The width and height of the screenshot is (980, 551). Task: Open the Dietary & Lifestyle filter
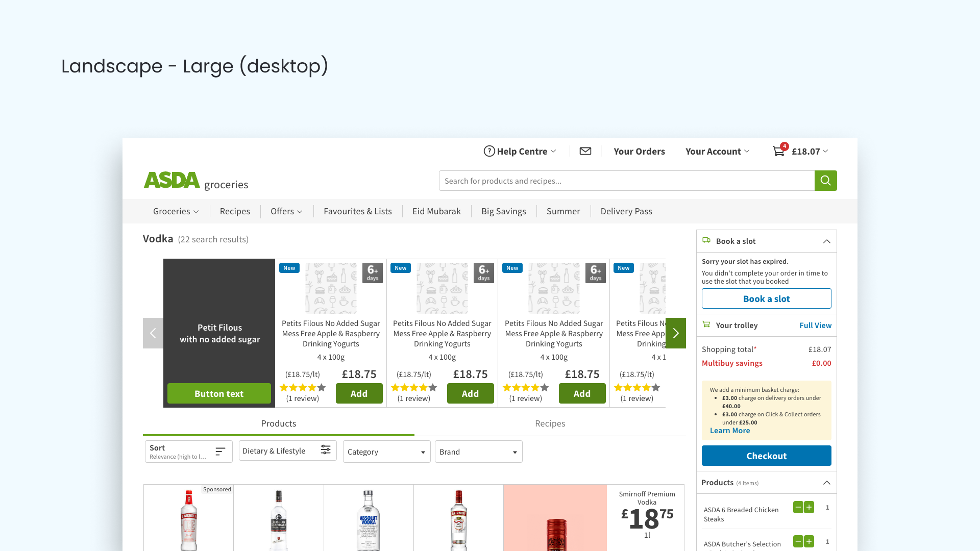[x=288, y=450]
